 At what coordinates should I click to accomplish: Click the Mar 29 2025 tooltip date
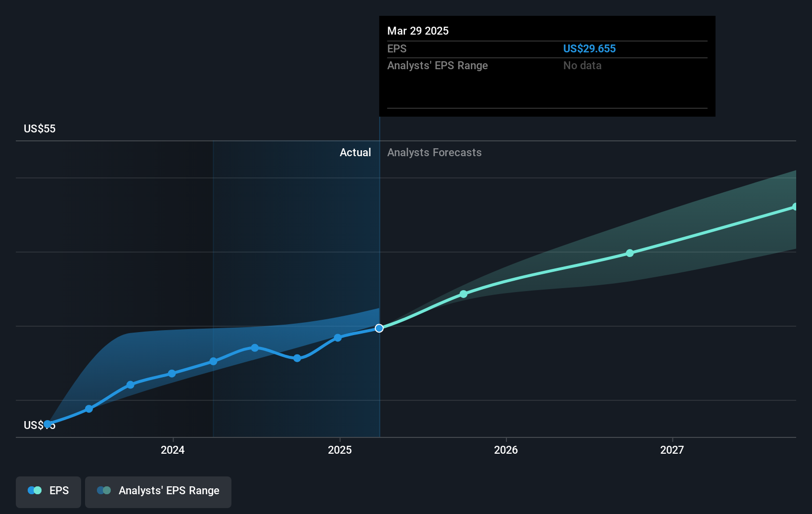tap(418, 31)
